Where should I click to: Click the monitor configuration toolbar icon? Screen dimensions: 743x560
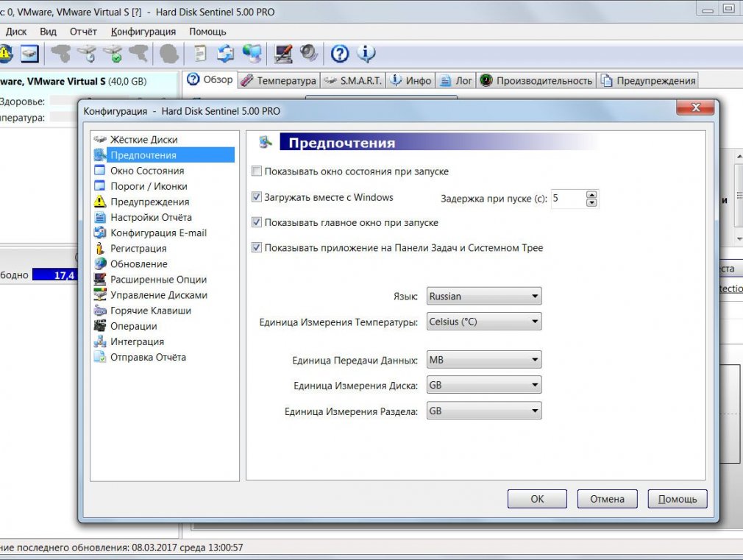pyautogui.click(x=283, y=54)
